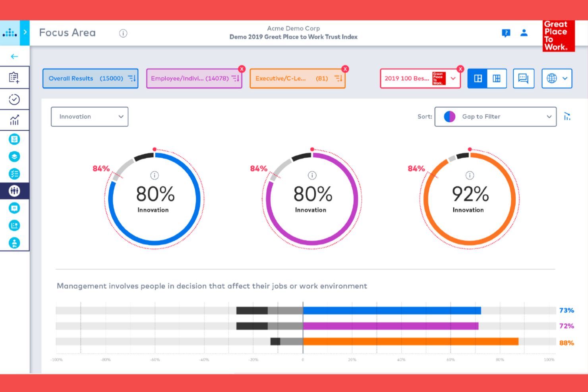588x392 pixels.
Task: Open the comments speech-bubble panel icon
Action: click(524, 78)
